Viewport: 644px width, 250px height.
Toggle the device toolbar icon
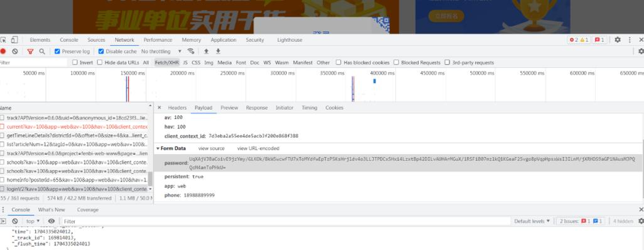pyautogui.click(x=14, y=39)
